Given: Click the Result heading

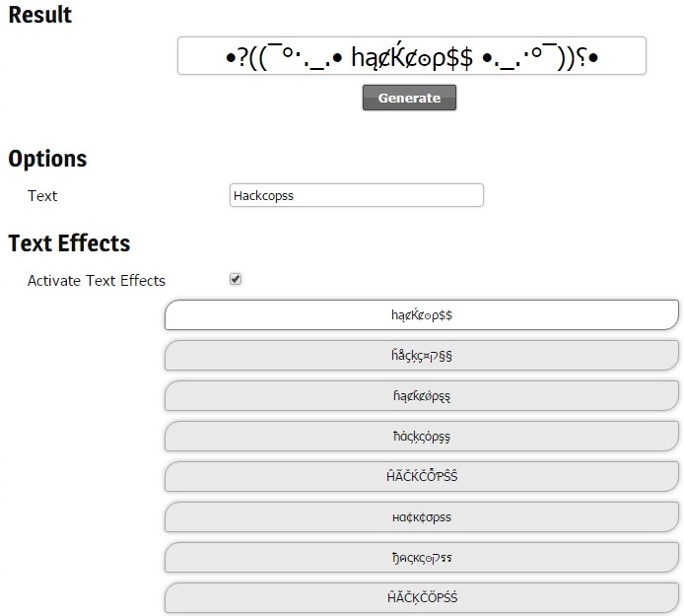Looking at the screenshot, I should pos(40,15).
